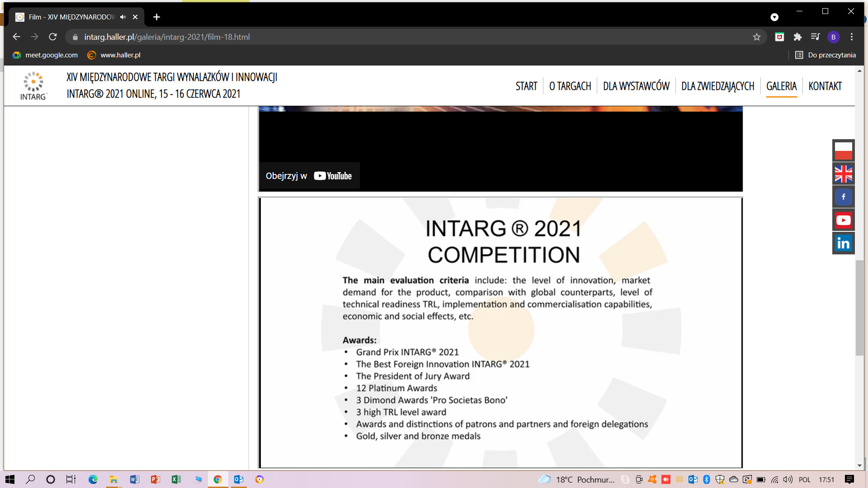This screenshot has height=488, width=868.
Task: Open Cortana circle icon on taskbar
Action: point(51,479)
